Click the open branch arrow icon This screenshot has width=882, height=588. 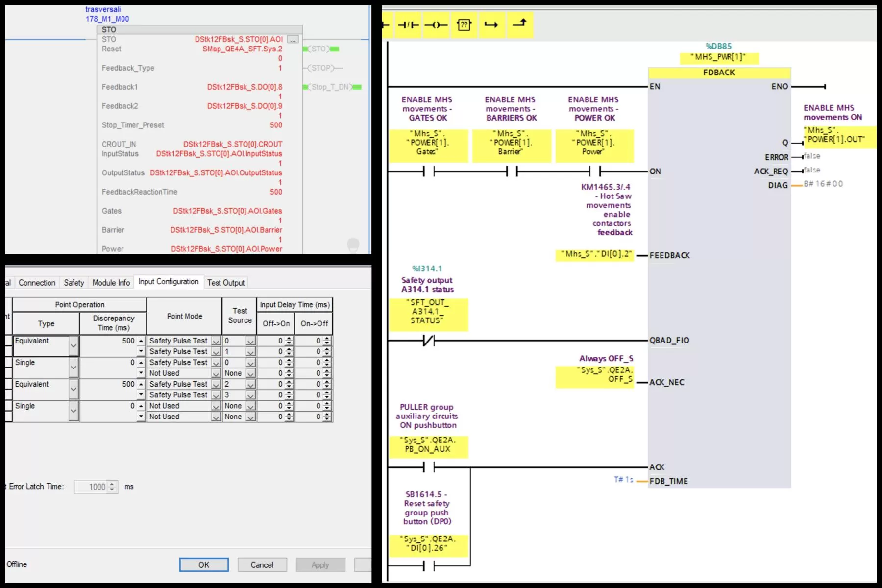[491, 25]
